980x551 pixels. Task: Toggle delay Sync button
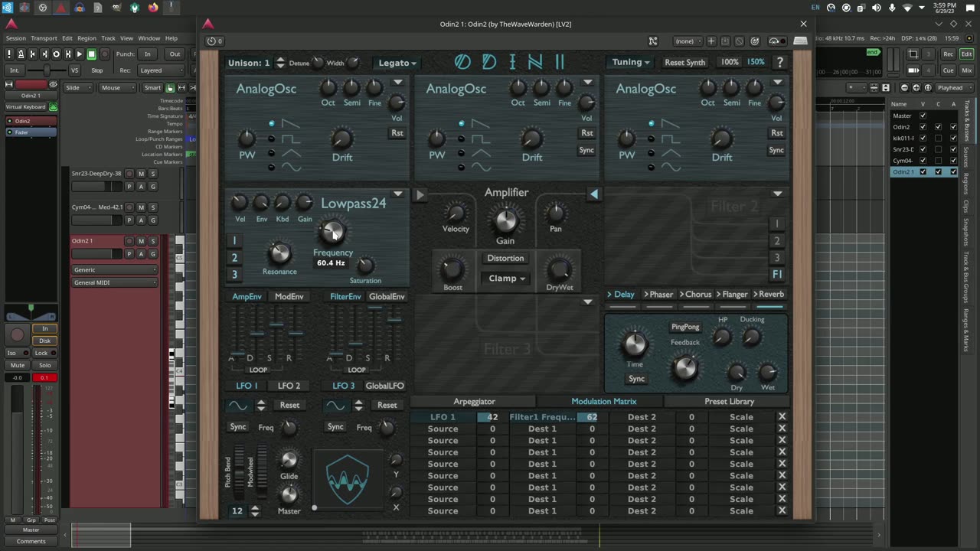coord(636,379)
